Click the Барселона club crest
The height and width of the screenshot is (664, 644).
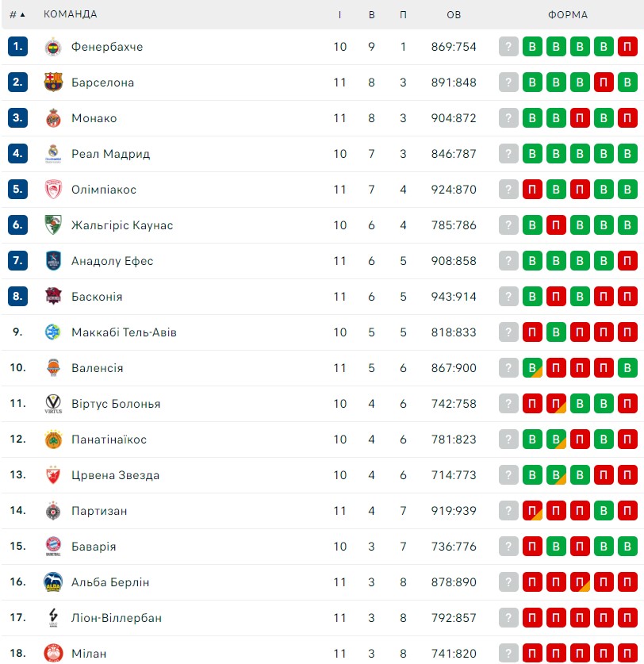pos(53,83)
